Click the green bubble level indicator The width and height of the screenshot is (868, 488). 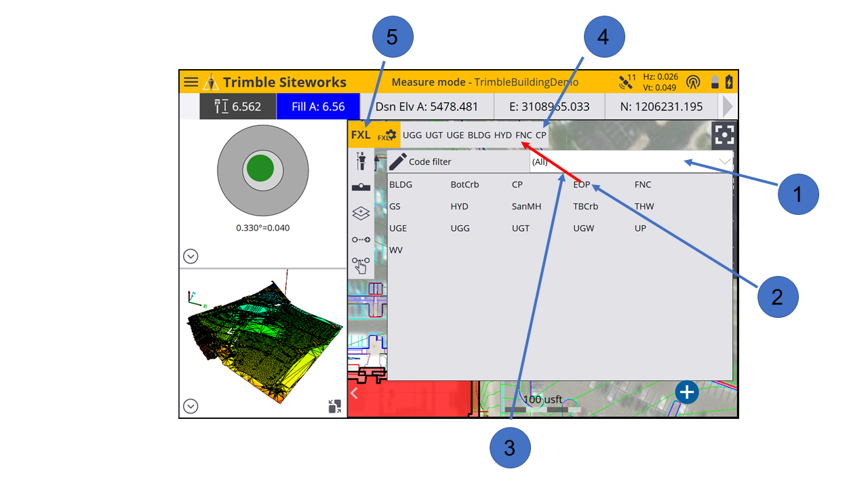pos(260,168)
